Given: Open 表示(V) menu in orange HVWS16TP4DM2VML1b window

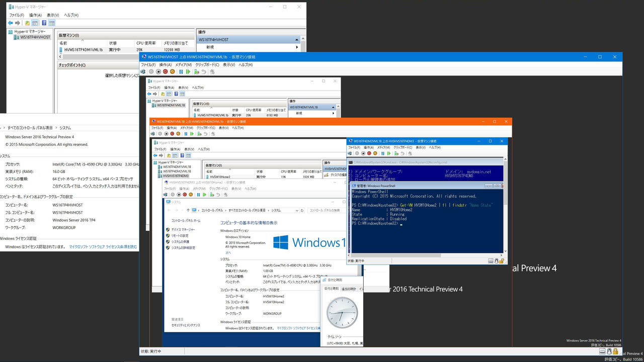Looking at the screenshot, I should (224, 128).
